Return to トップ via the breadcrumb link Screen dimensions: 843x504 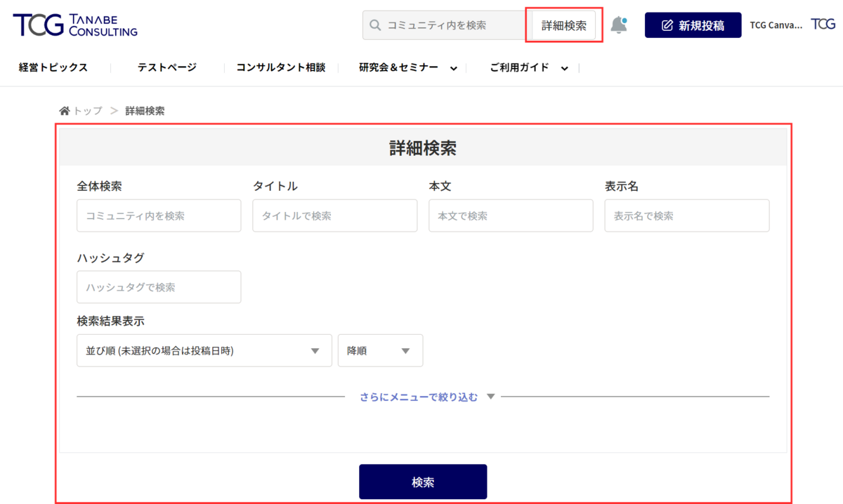86,110
